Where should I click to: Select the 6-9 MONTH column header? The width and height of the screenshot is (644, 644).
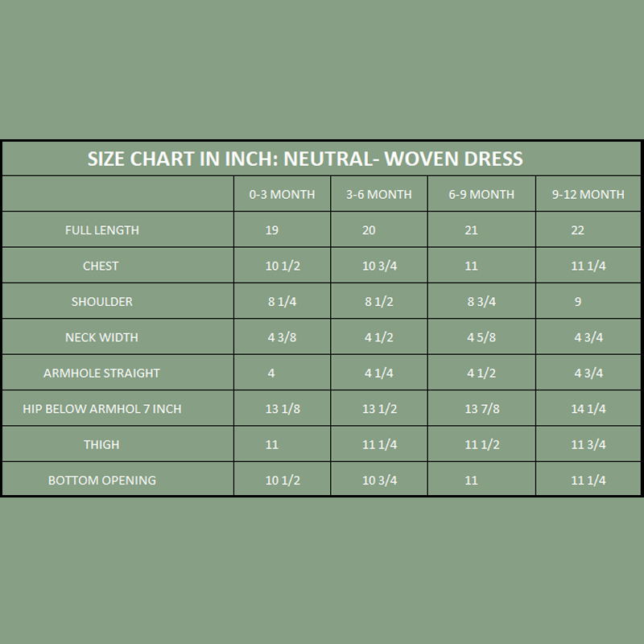pyautogui.click(x=481, y=194)
